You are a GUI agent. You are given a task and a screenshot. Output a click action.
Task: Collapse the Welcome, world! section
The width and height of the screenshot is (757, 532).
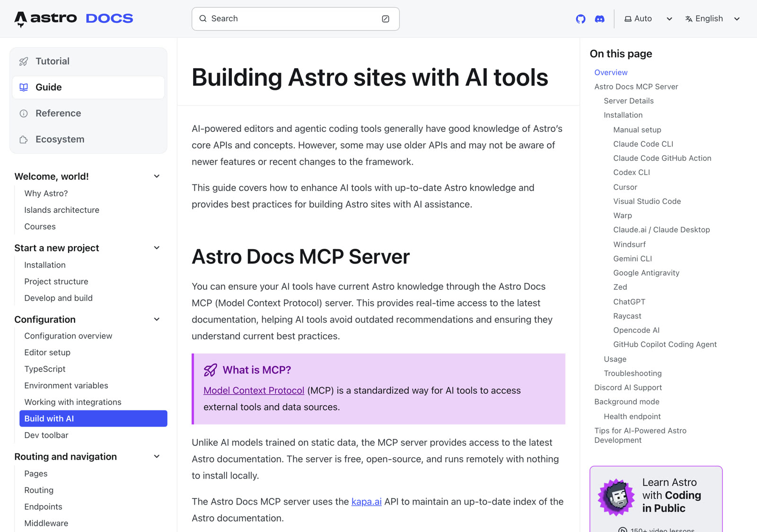[157, 176]
